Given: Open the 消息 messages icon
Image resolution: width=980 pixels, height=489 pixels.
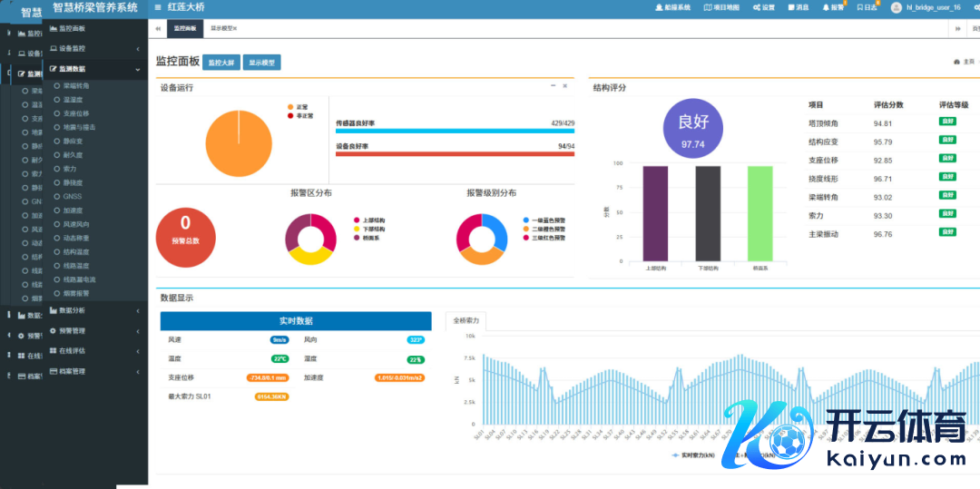Looking at the screenshot, I should [x=791, y=7].
